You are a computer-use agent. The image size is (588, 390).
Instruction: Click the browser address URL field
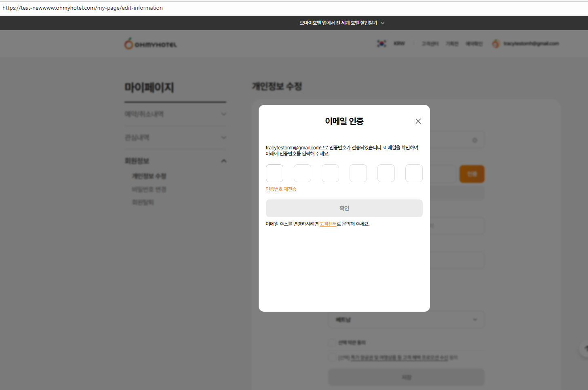[x=294, y=8]
